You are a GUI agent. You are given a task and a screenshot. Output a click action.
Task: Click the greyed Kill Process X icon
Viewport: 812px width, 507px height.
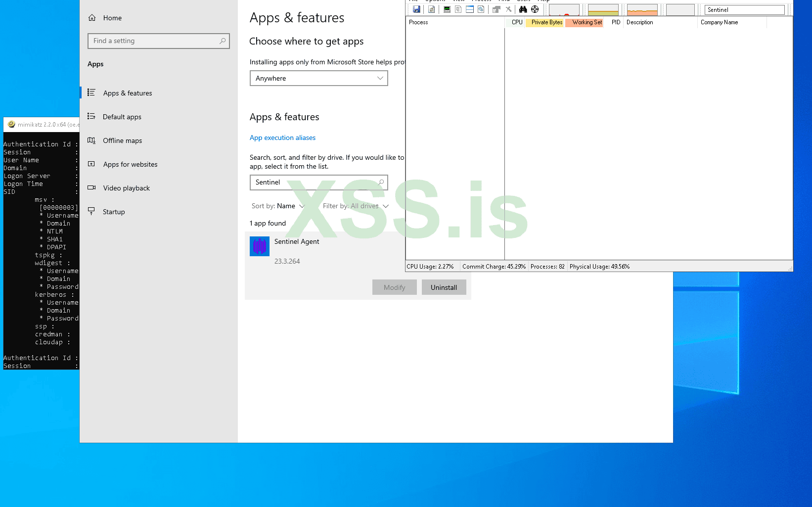[508, 9]
